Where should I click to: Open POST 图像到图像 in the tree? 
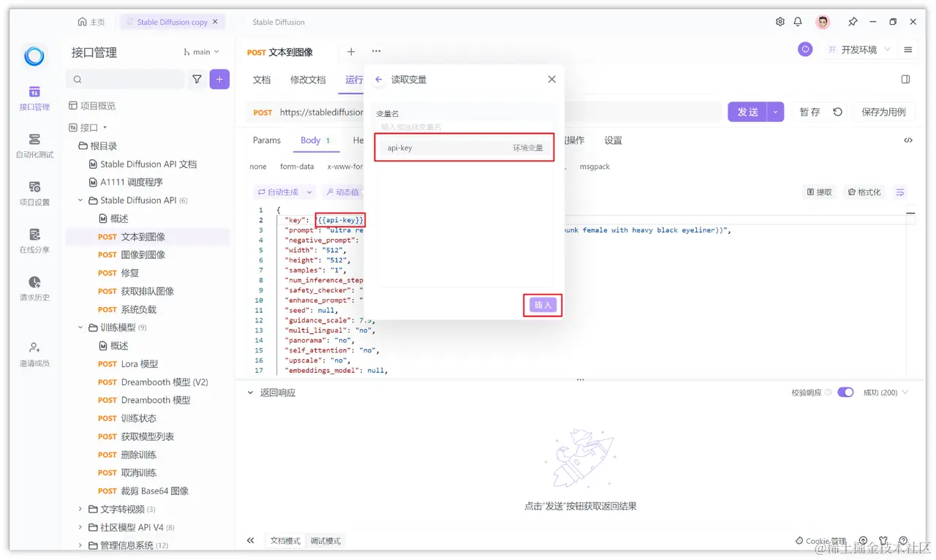[142, 254]
